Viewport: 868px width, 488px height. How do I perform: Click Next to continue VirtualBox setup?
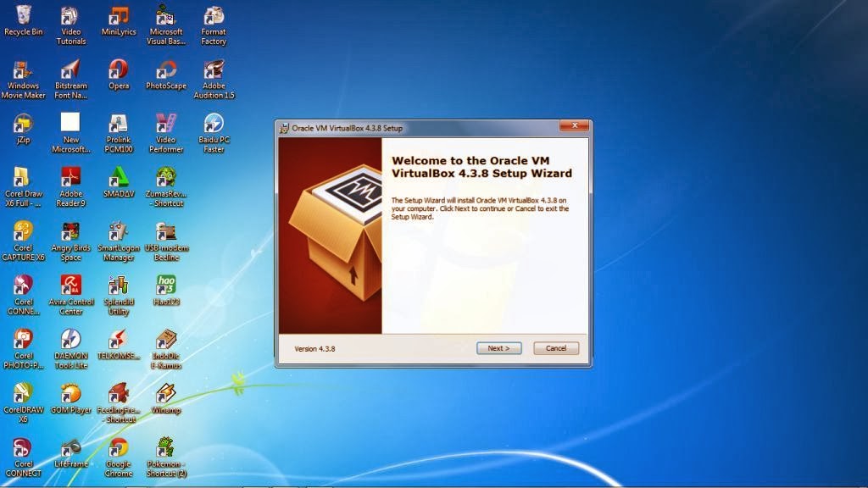pyautogui.click(x=498, y=347)
